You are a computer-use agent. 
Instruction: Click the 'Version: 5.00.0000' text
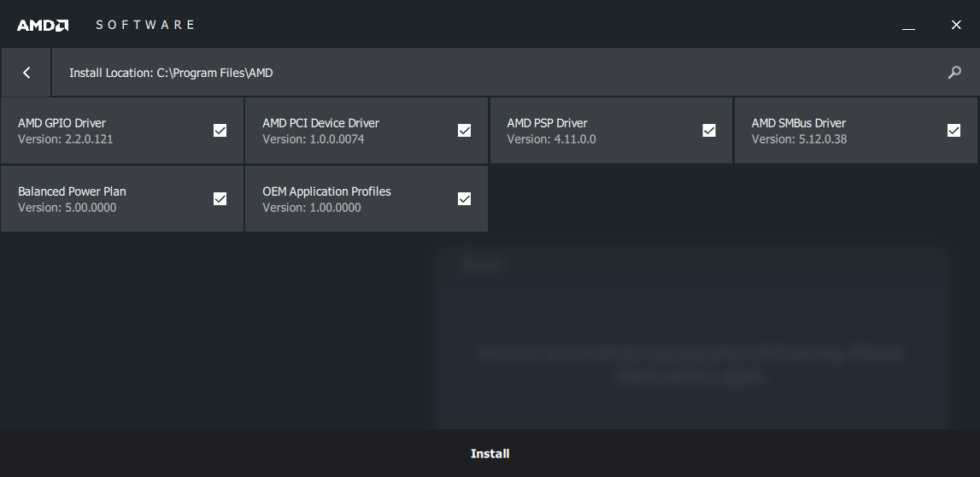pos(67,208)
